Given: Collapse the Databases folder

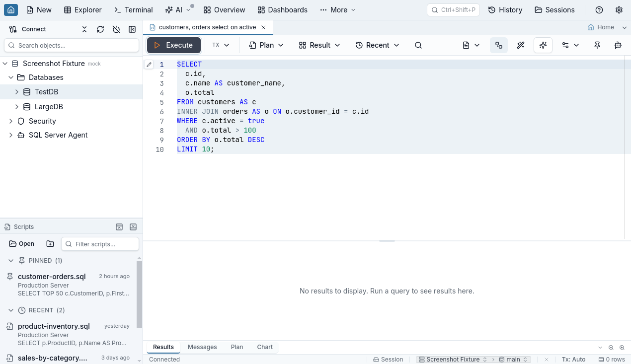Looking at the screenshot, I should pyautogui.click(x=11, y=77).
